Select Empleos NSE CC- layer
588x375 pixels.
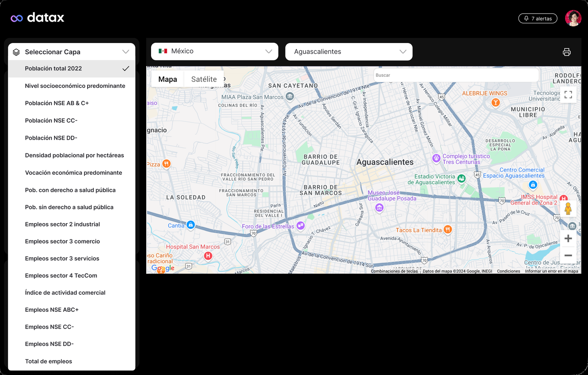pos(72,327)
